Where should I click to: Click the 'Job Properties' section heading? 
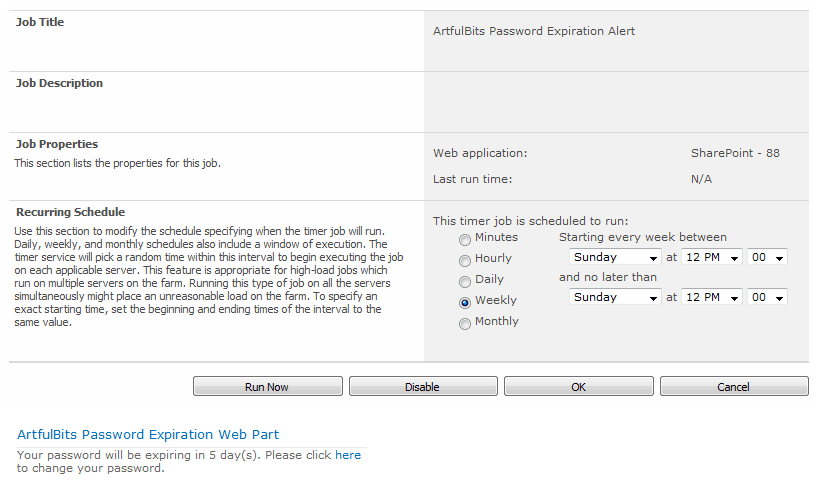pos(57,144)
